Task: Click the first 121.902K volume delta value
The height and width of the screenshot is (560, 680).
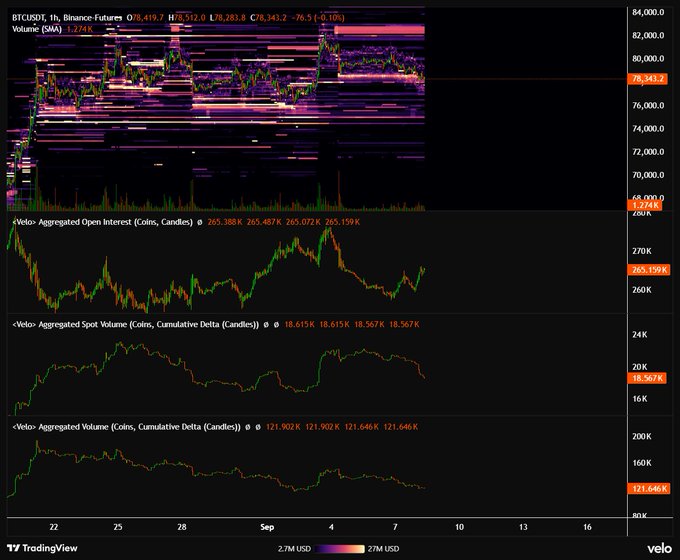Action: 283,427
